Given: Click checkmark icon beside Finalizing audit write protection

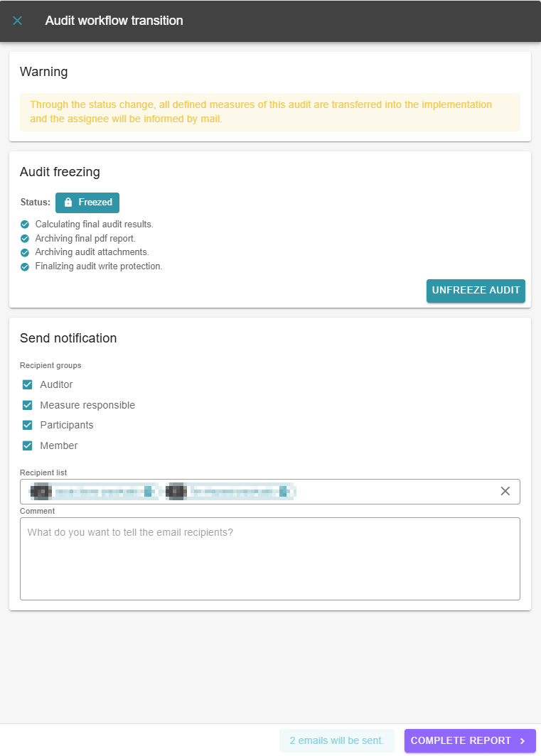Looking at the screenshot, I should [x=25, y=266].
